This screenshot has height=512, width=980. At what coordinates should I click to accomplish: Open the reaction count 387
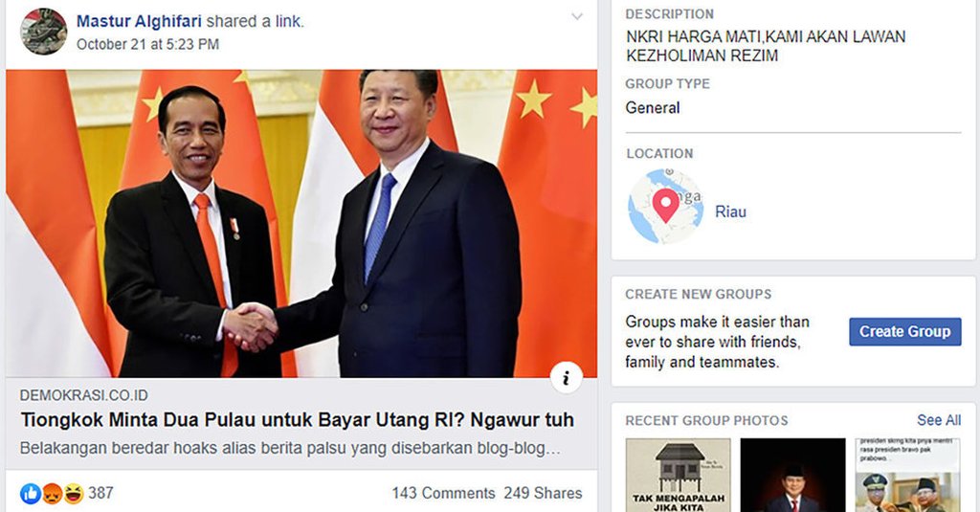pyautogui.click(x=100, y=493)
